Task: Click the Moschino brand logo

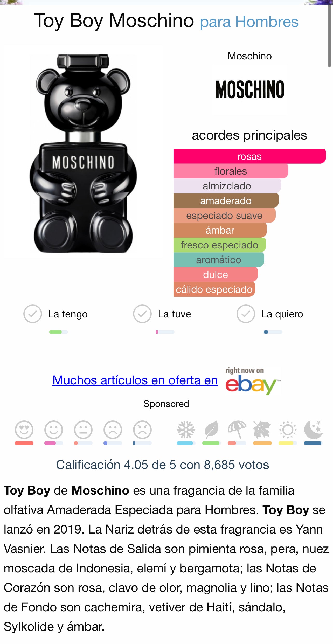Action: point(250,89)
